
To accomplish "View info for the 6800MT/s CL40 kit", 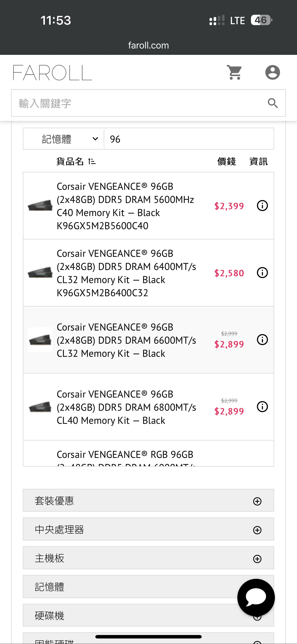I will 262,407.
